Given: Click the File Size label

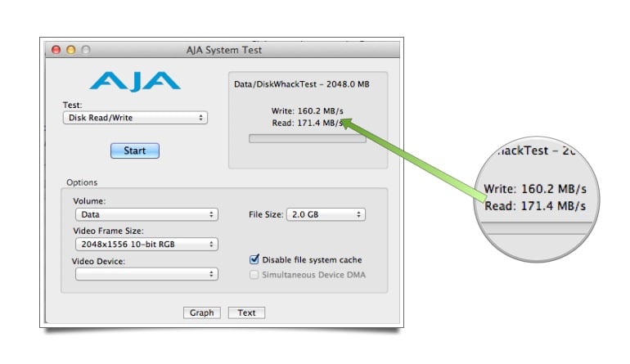Looking at the screenshot, I should pos(266,214).
